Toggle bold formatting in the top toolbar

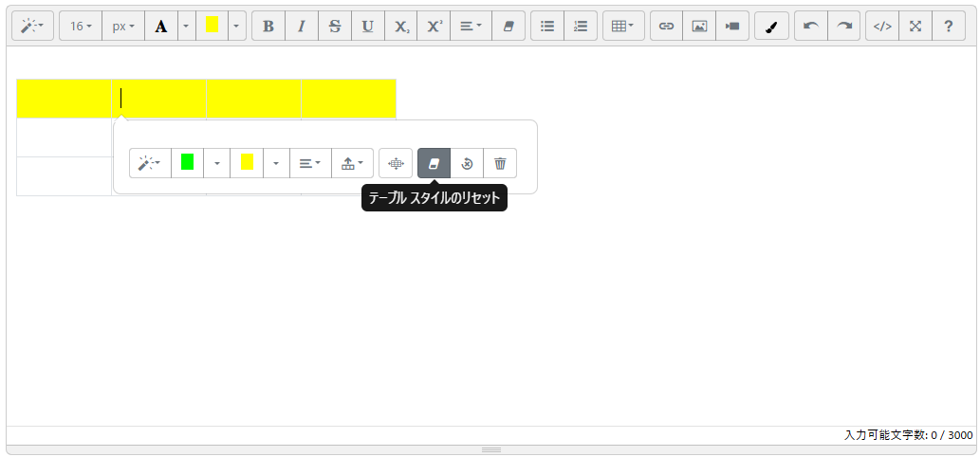point(268,27)
